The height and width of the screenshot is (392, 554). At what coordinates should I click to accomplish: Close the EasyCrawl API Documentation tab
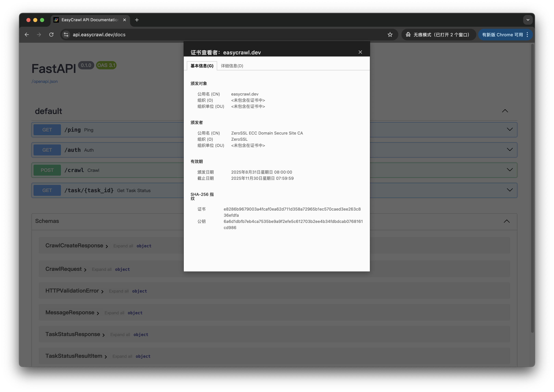[125, 20]
